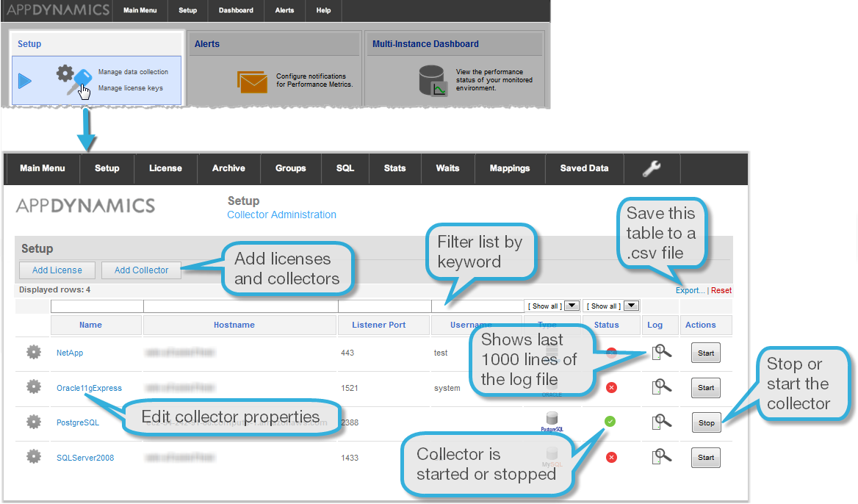View SQLServer2008 log magnifier icon
Screen dimensions: 858x504
(x=662, y=456)
